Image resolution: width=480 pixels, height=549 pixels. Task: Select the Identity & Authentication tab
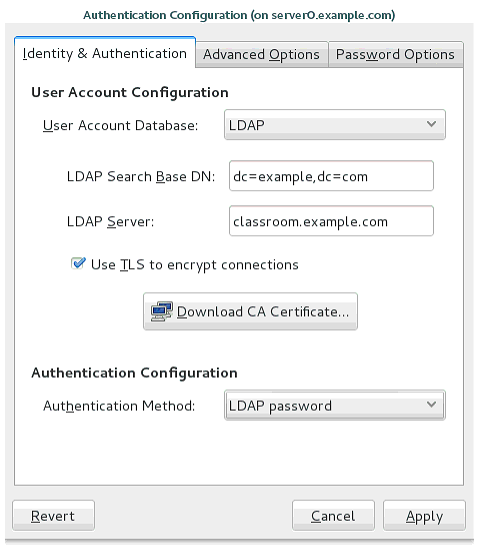(105, 54)
